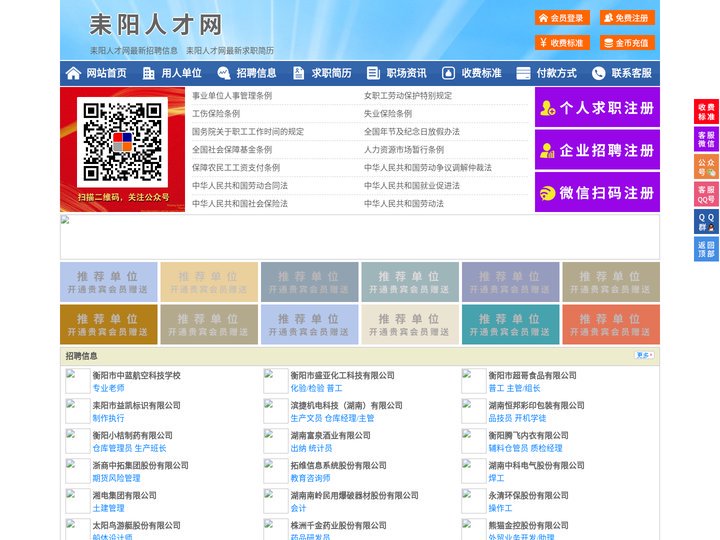Click the WeChat icon on 微信扫码注册
This screenshot has height=540, width=720.
(547, 193)
